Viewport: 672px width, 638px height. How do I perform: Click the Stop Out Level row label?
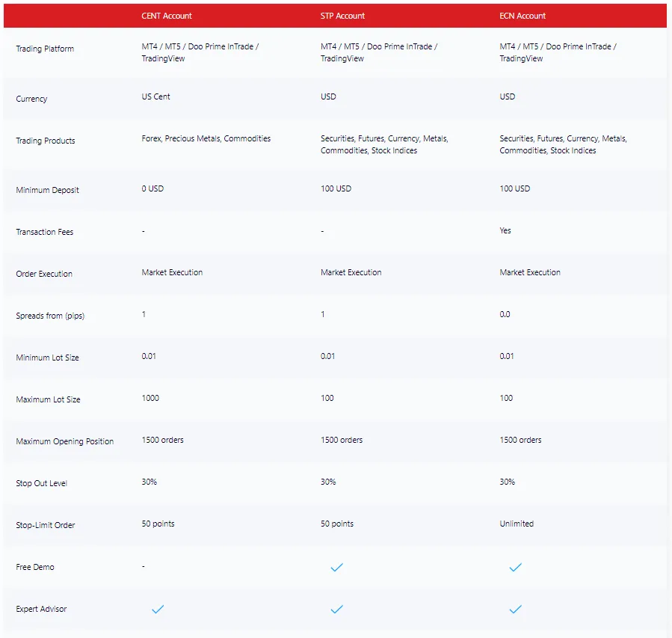coord(41,483)
